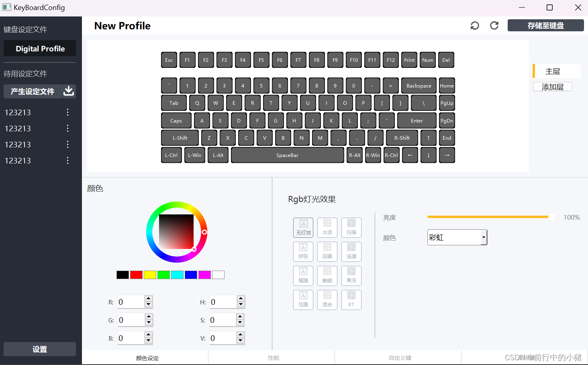
Task: Pick the blue color swatch
Action: coord(191,275)
